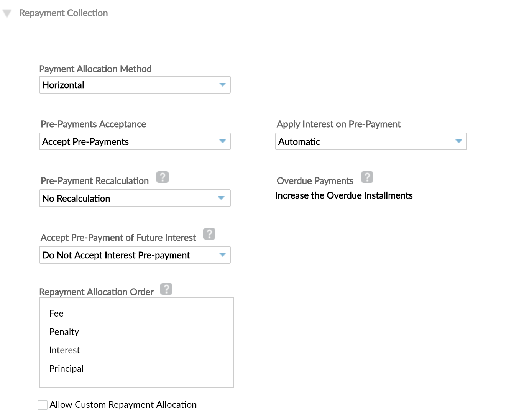Click the Repayment Collection section header
The image size is (529, 420).
[63, 13]
